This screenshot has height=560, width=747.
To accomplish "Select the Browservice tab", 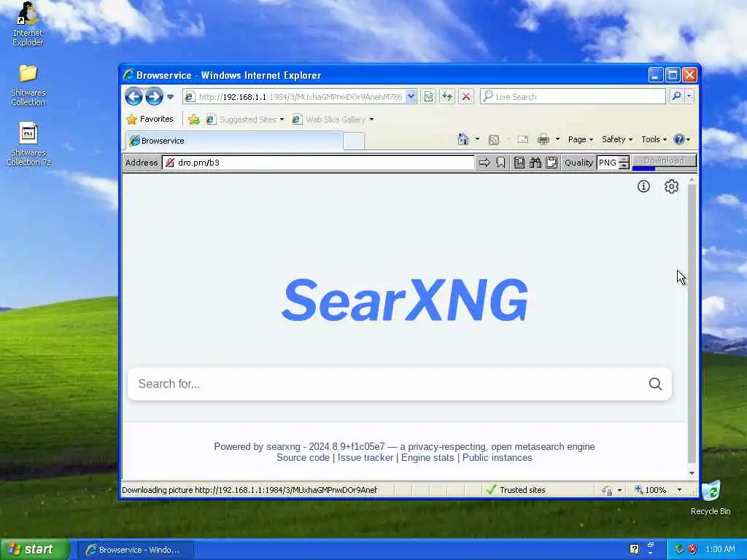I will [234, 141].
